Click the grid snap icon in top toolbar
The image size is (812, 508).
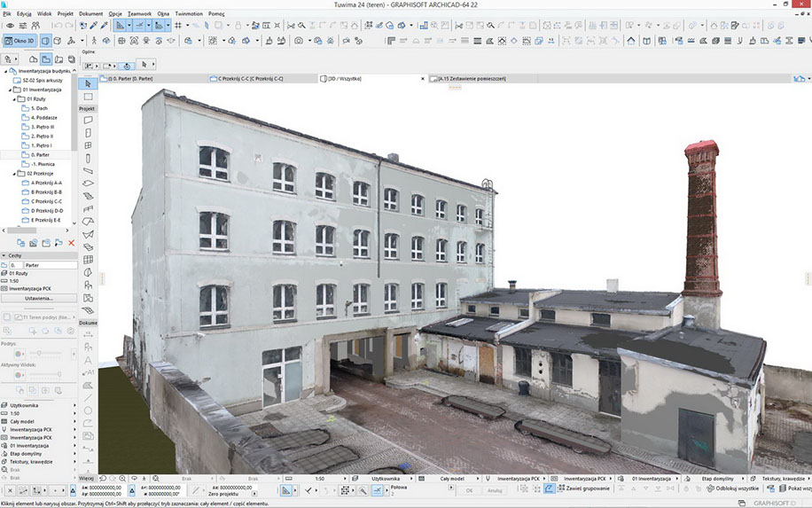click(x=178, y=27)
